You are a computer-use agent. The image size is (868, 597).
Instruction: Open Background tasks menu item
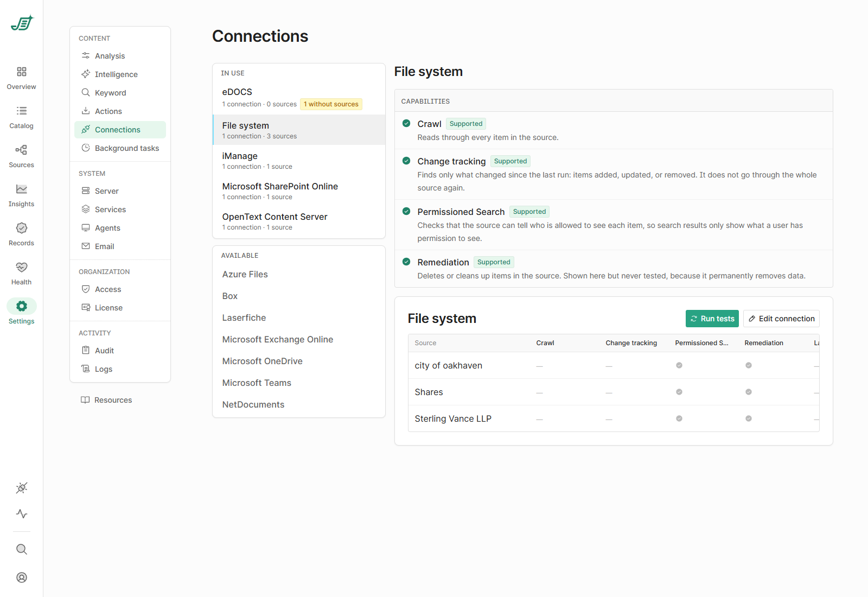coord(120,148)
